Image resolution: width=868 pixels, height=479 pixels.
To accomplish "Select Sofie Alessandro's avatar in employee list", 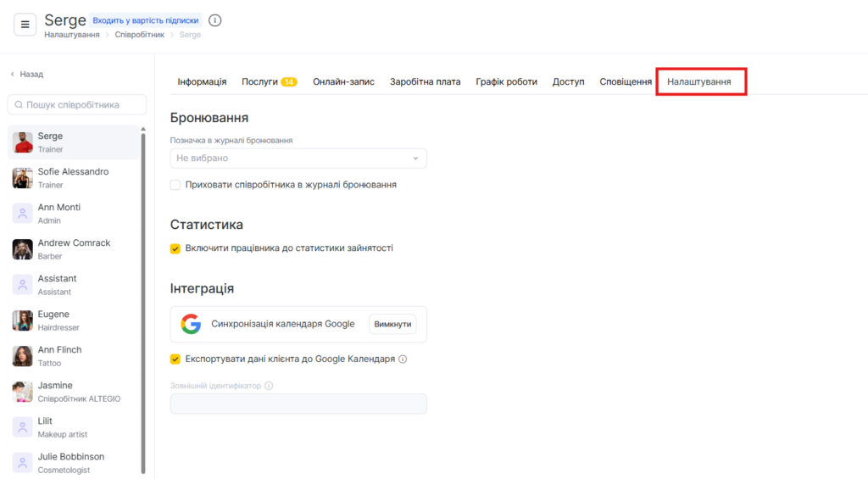I will (23, 178).
